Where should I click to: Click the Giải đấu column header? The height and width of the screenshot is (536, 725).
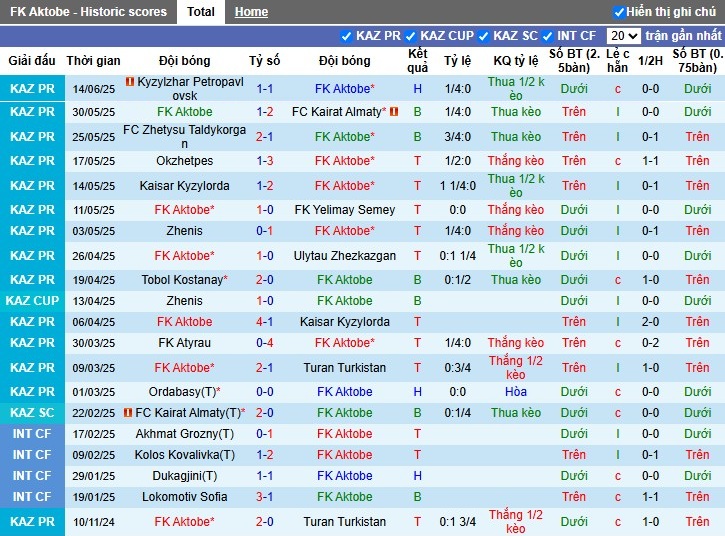coord(32,61)
